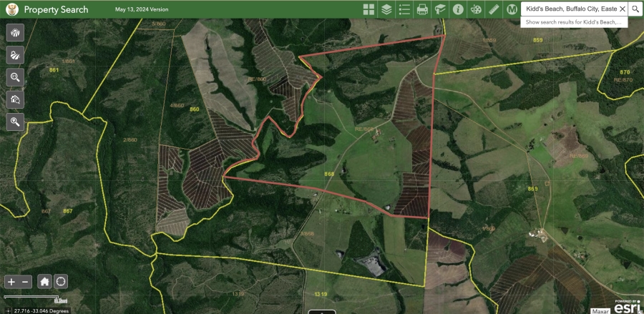Open the paint palette draw widget
Screen dimensions: 644x314
(x=476, y=9)
